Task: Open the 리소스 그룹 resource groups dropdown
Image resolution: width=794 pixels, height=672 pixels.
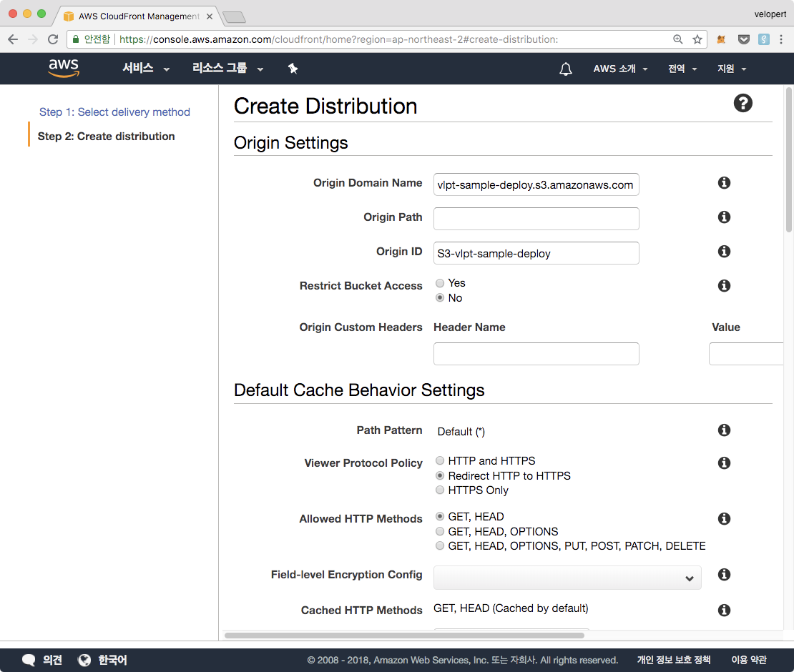Action: [x=228, y=69]
